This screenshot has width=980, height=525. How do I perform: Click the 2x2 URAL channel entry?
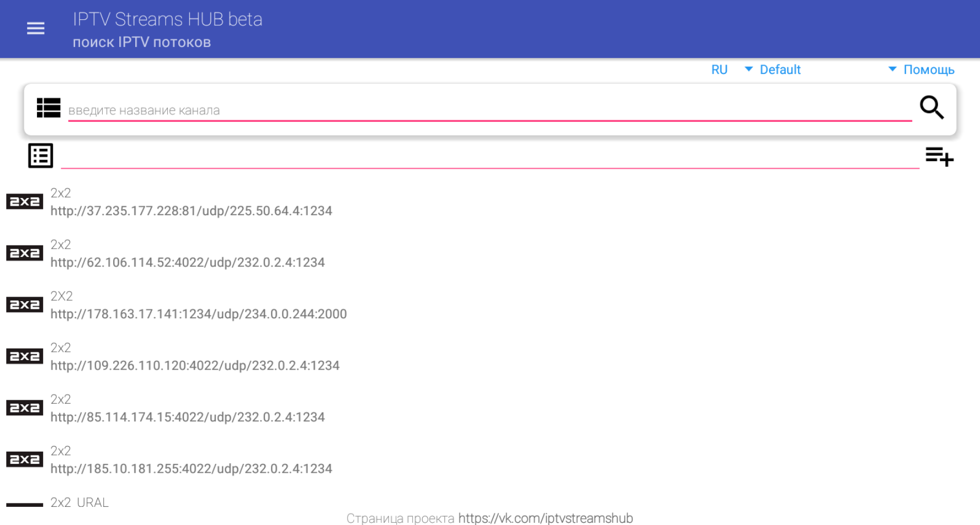point(79,502)
